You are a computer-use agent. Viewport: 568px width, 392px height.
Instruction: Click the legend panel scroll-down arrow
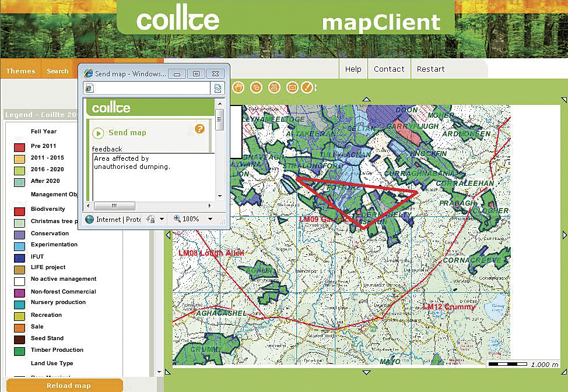pyautogui.click(x=160, y=372)
